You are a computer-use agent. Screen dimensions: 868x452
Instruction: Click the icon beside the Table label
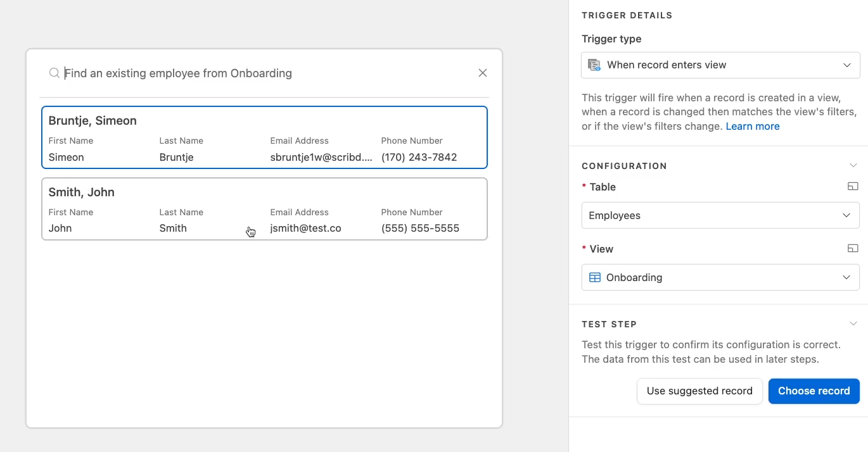coord(853,187)
